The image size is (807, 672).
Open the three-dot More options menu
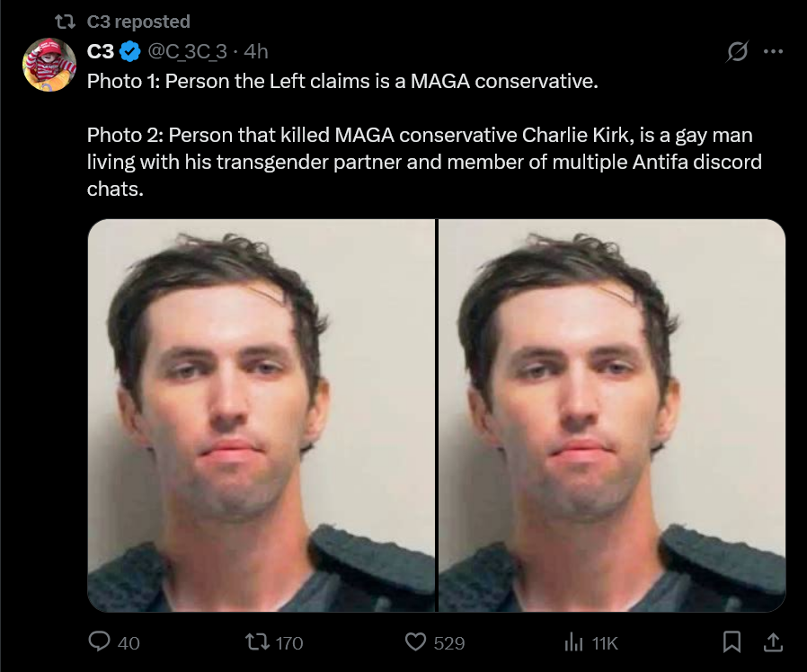(773, 53)
